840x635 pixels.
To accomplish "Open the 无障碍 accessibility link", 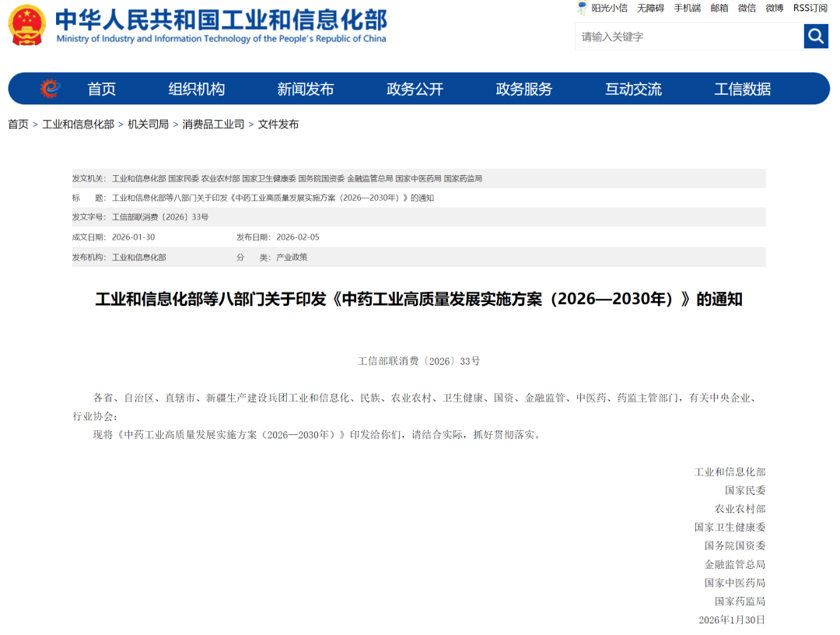I will pyautogui.click(x=650, y=8).
